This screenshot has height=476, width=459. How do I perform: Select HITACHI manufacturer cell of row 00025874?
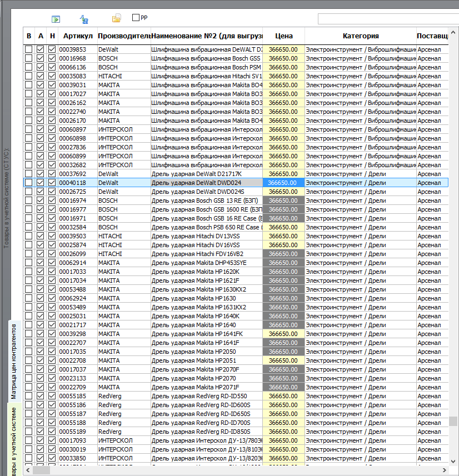coord(124,245)
